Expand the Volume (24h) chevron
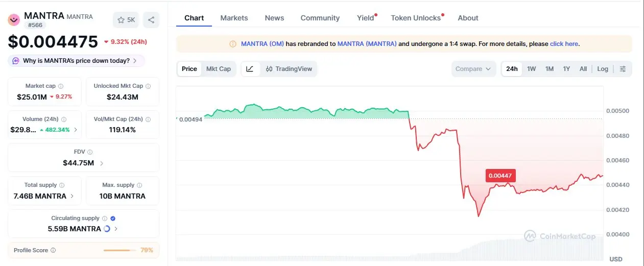644x266 pixels. [76, 130]
